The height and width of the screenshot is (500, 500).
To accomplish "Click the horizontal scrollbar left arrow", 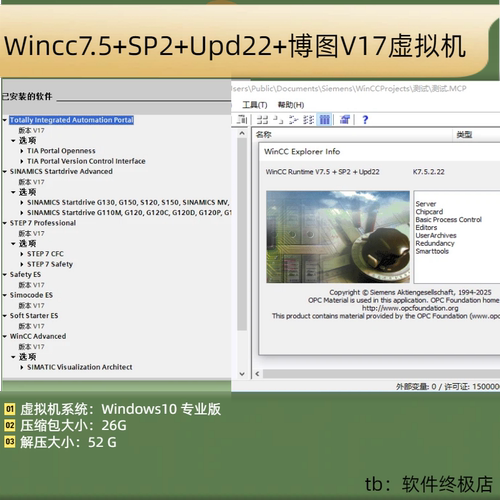I will click(x=257, y=374).
